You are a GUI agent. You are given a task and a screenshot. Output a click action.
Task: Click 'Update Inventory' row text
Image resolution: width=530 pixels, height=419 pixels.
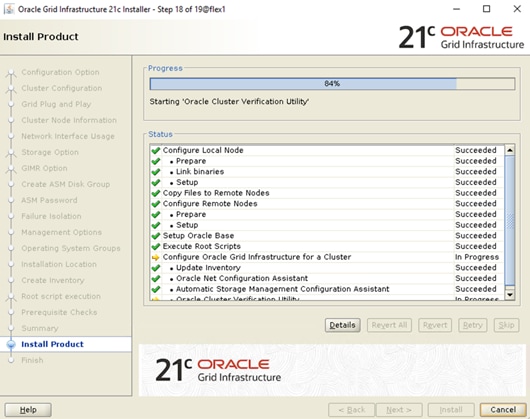pos(208,268)
